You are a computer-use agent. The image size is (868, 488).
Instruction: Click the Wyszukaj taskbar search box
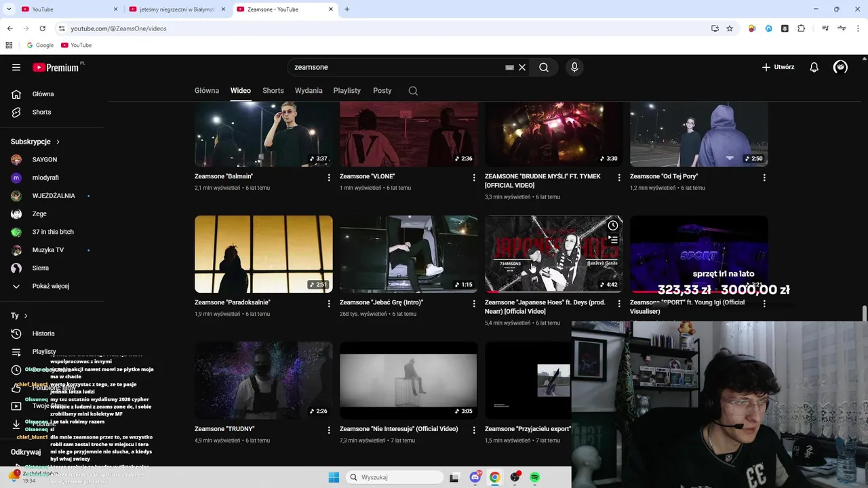pos(394,477)
